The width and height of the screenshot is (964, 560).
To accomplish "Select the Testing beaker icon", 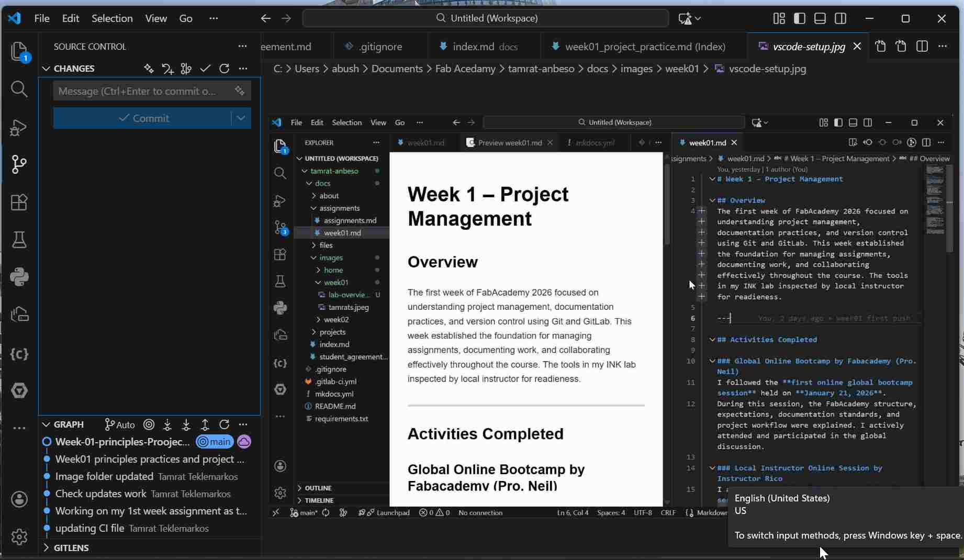I will [x=19, y=240].
